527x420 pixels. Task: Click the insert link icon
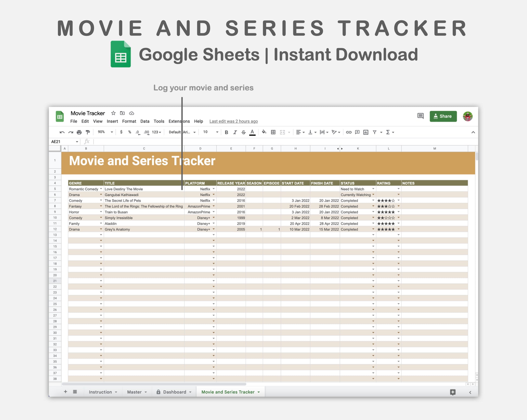pos(349,132)
